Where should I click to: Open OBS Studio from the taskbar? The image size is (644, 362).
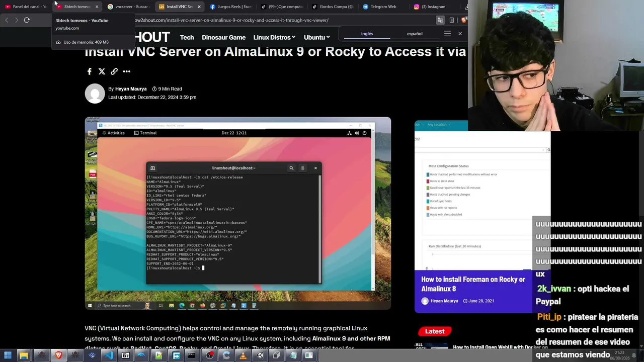pos(209,355)
